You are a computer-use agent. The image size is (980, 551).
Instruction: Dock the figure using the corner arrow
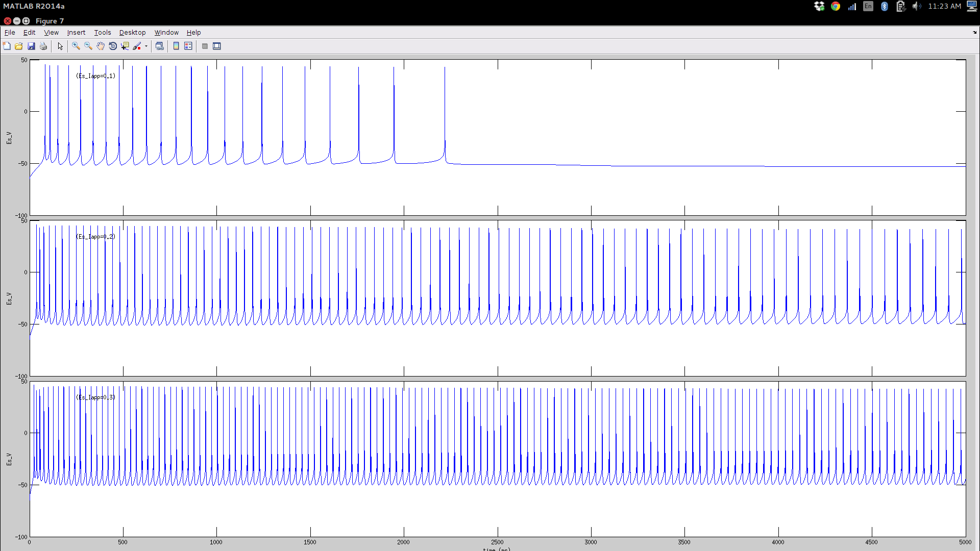coord(974,32)
